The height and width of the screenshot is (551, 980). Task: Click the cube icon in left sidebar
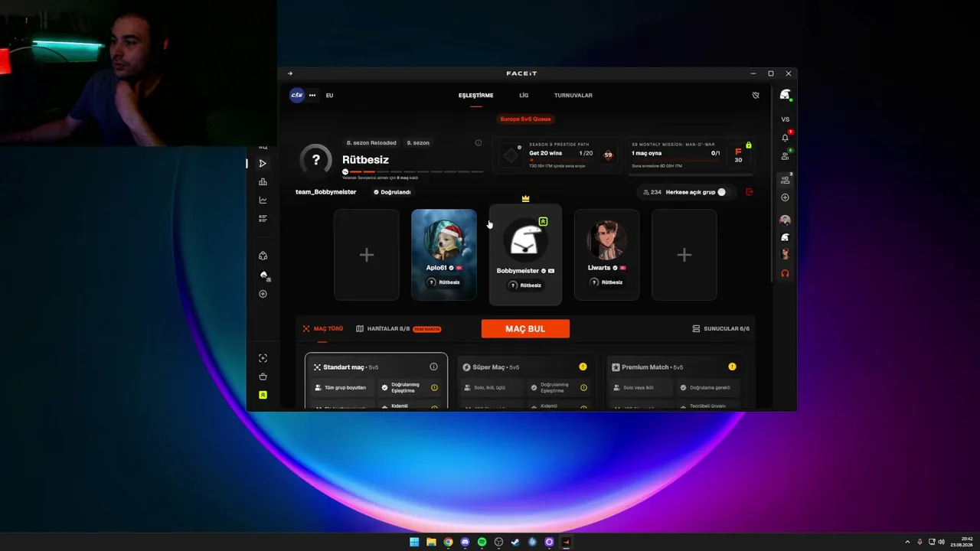click(x=263, y=256)
